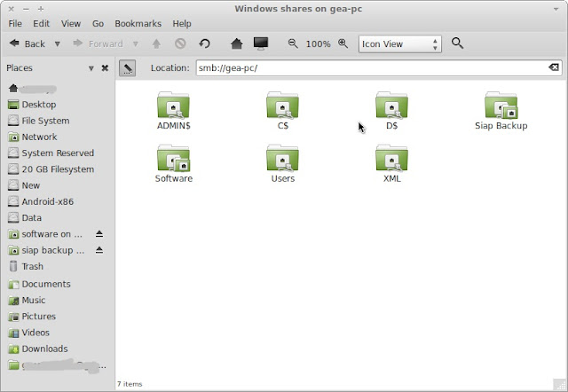Open Downloads in the sidebar
Viewport: 568px width, 392px height.
37,349
